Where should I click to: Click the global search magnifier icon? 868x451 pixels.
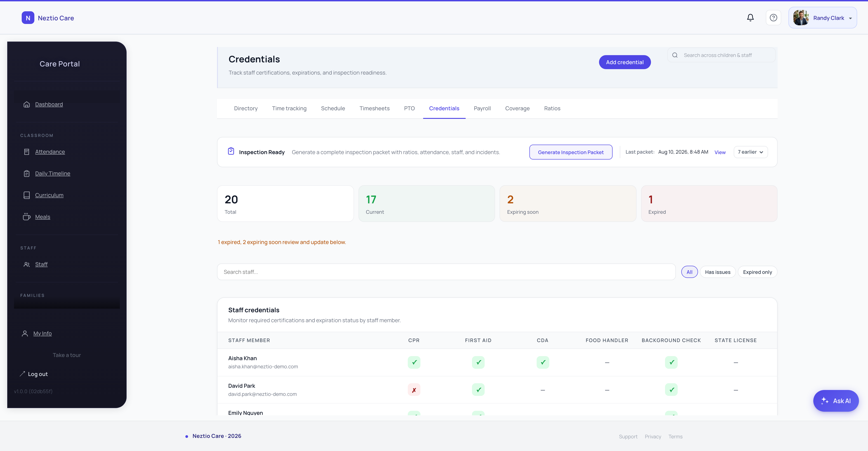pos(675,55)
